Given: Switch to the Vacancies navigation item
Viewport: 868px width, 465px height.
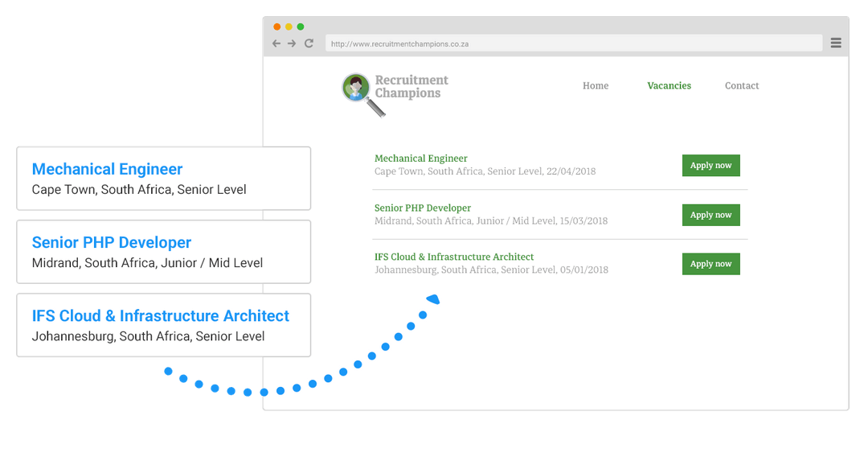Looking at the screenshot, I should click(669, 85).
